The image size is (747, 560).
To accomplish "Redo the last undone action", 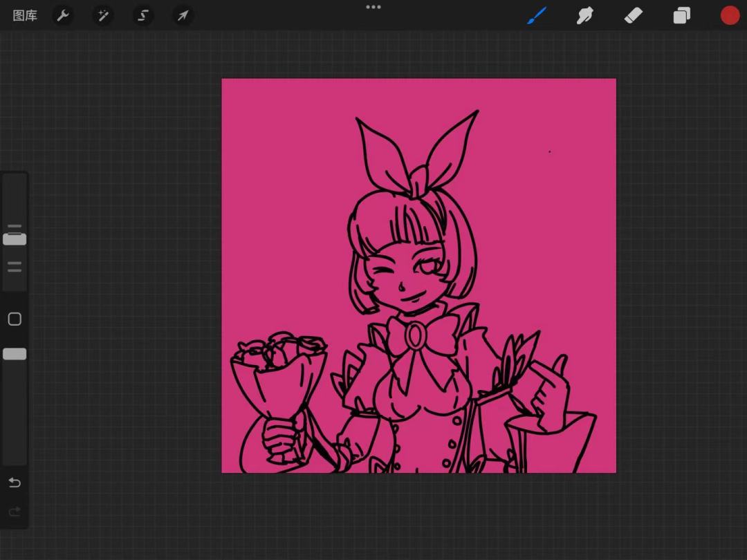I will 15,512.
